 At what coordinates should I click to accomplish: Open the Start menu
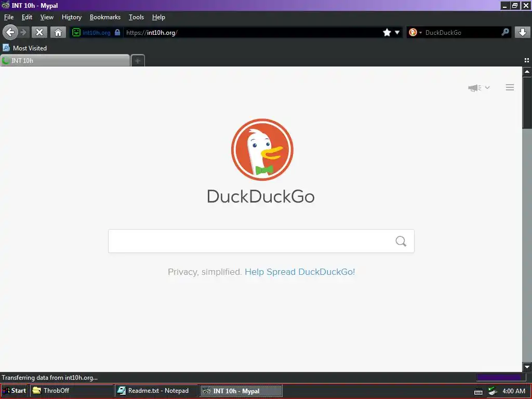click(15, 391)
